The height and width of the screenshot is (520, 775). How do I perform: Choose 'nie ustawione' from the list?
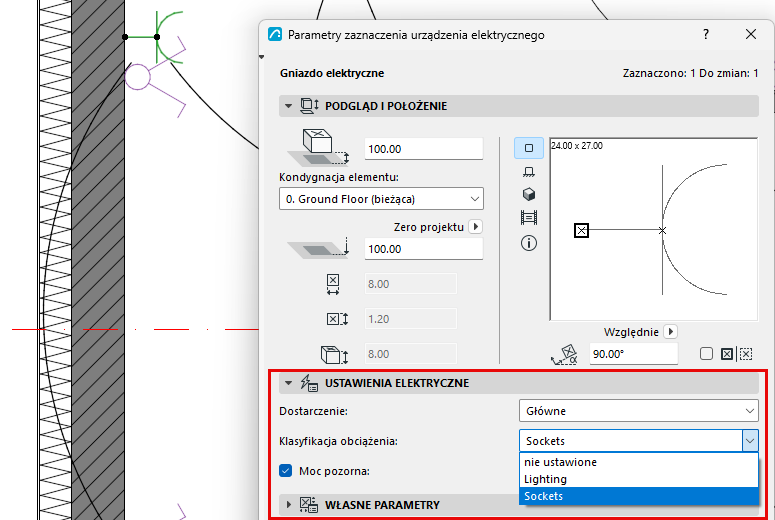point(639,462)
